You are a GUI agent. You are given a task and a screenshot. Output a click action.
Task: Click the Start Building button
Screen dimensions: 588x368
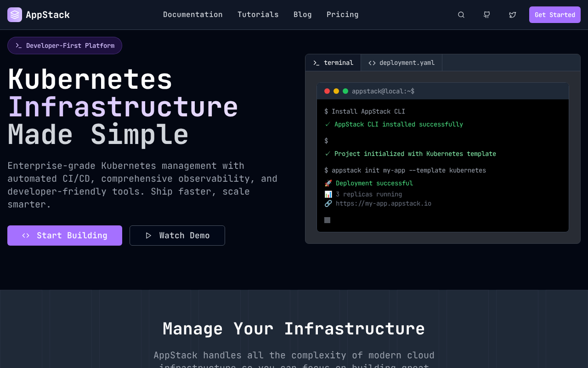(x=65, y=236)
